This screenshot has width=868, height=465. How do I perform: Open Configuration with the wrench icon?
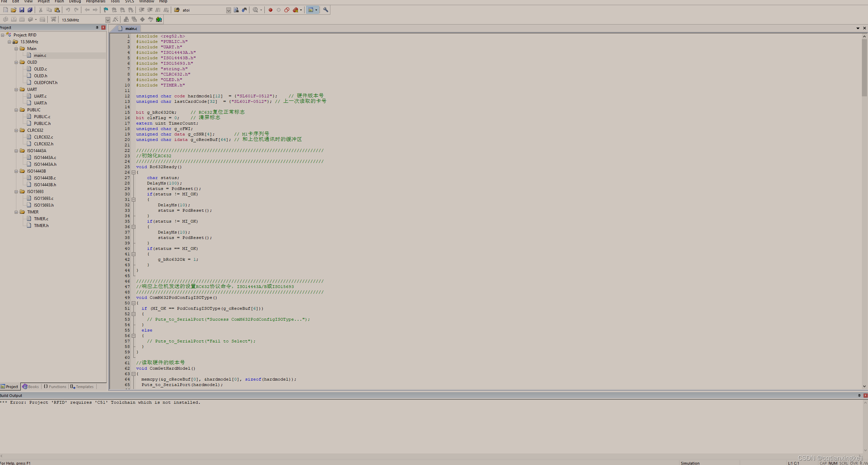point(326,10)
